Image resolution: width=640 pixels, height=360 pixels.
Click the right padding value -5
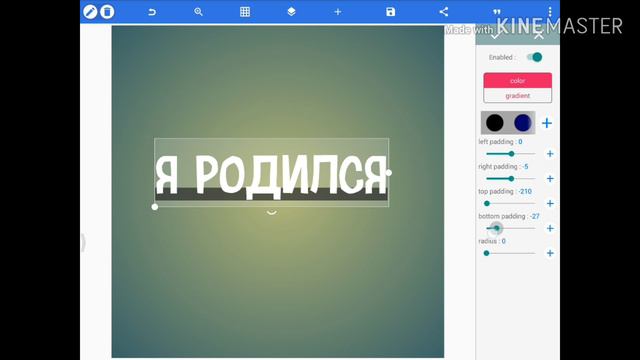click(x=525, y=167)
